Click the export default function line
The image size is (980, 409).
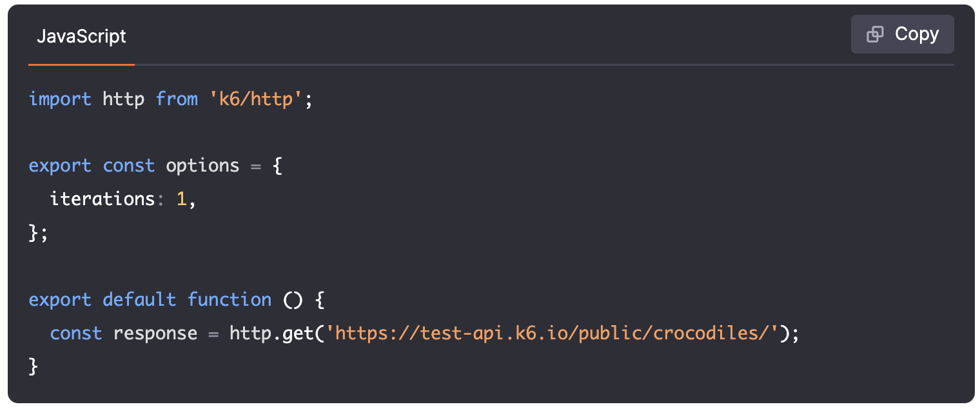(150, 299)
